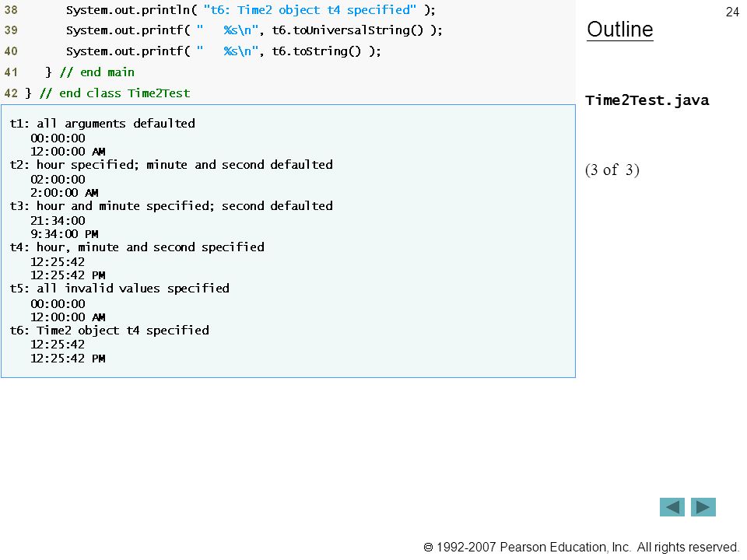This screenshot has width=747, height=560.
Task: Click the end main comment
Action: click(x=97, y=72)
